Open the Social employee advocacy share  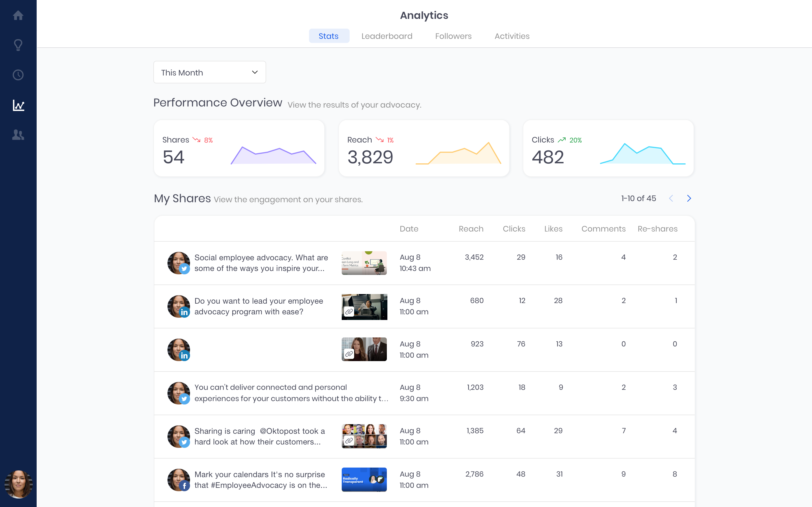[x=261, y=263]
